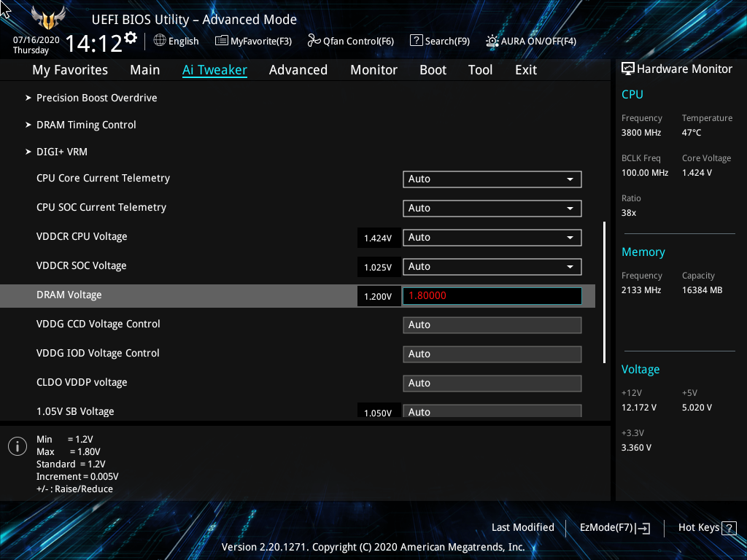
Task: Click the DRAM Voltage input field
Action: [x=492, y=296]
